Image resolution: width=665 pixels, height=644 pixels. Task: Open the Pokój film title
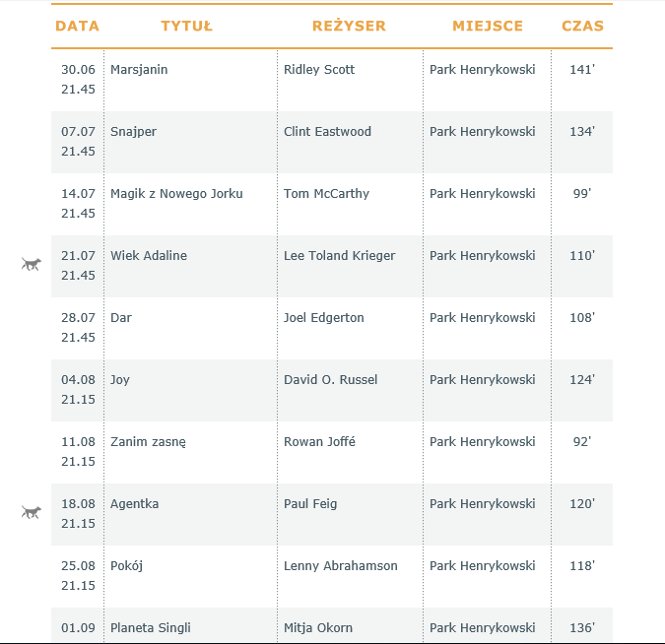coord(126,566)
